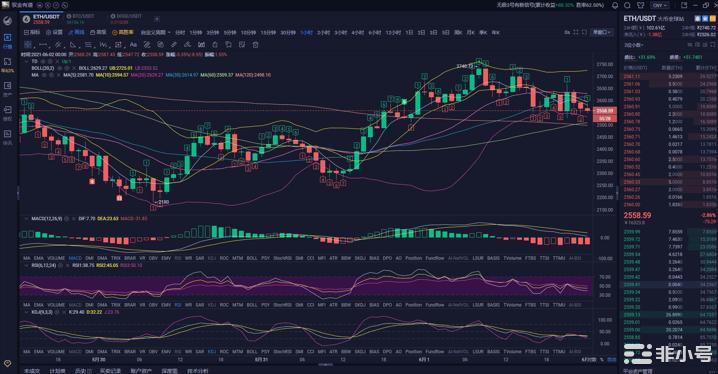Open notification bell in title bar
The image size is (718, 374).
coord(615,5)
